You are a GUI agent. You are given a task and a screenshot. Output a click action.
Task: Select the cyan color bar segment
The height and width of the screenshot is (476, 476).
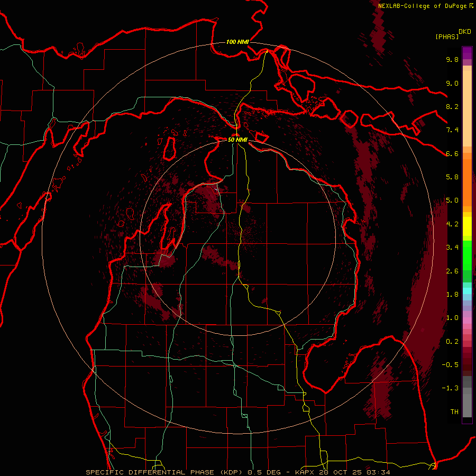pyautogui.click(x=467, y=291)
